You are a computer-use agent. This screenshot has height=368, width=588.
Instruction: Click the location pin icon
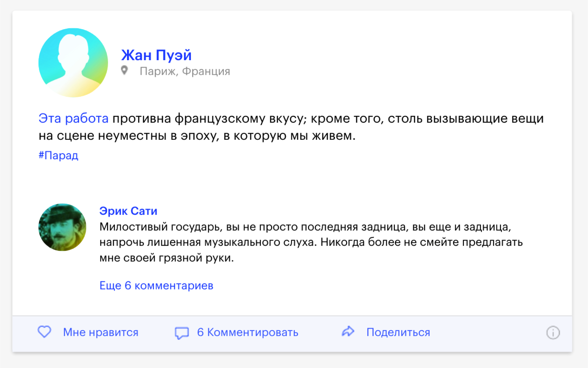(124, 70)
